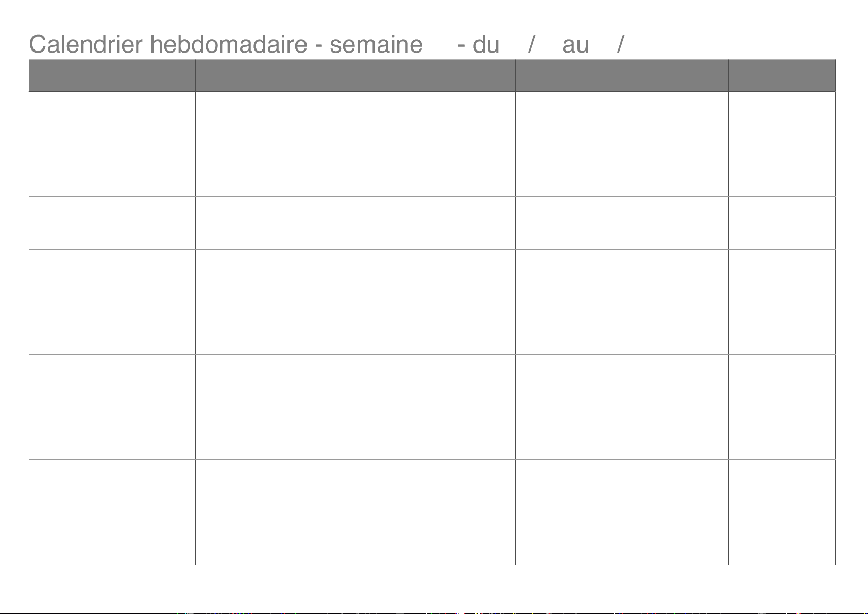Screen dimensions: 868x614
Task: Click bottom row cell under first day column
Action: 142,538
